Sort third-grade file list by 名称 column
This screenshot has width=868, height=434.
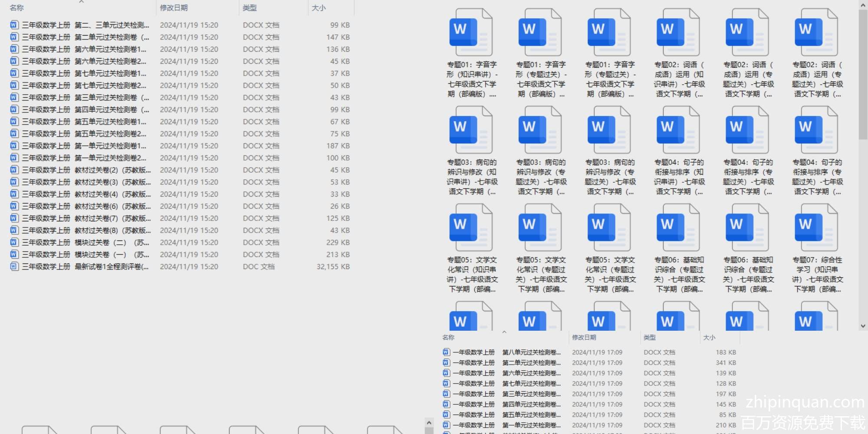pos(16,8)
